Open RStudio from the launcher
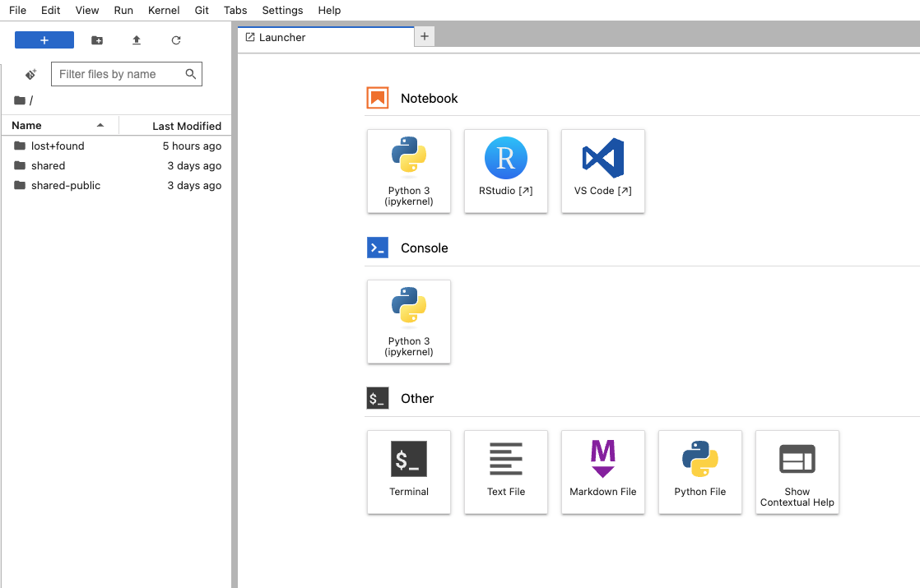 (x=505, y=171)
